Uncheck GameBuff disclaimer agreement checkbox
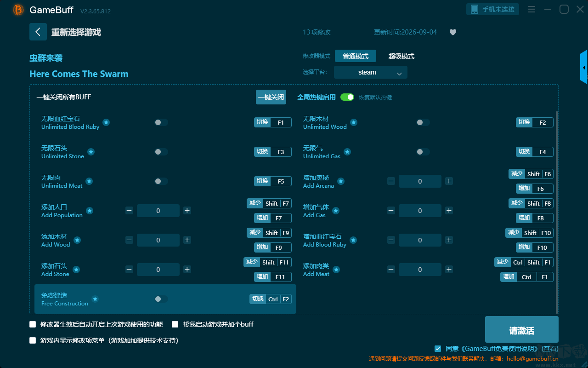The width and height of the screenshot is (588, 368). 438,349
